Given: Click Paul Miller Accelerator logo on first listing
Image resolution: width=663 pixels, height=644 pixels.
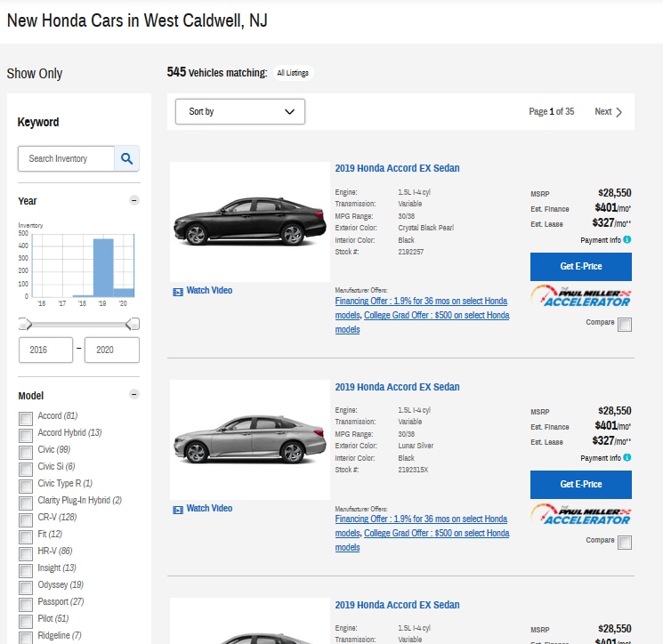Looking at the screenshot, I should [581, 296].
